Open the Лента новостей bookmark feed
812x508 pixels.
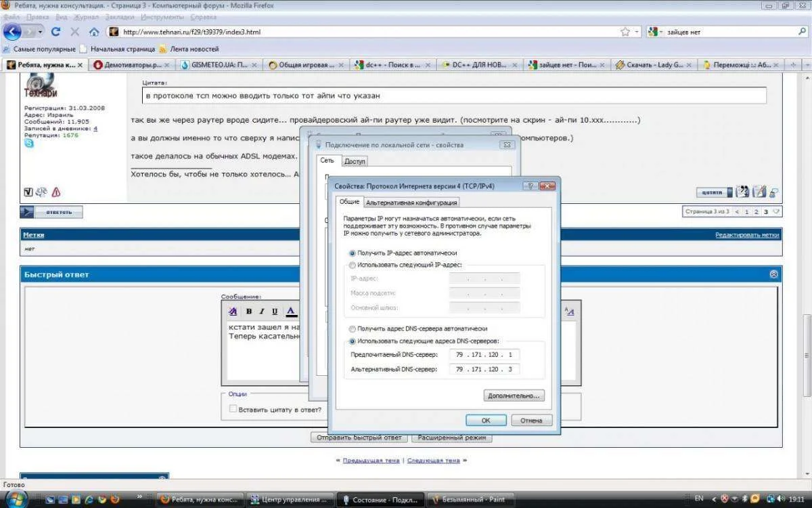pos(189,49)
